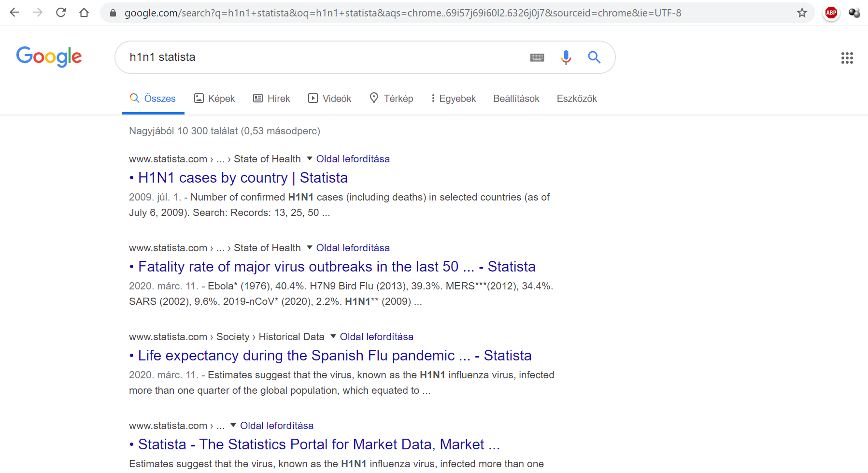
Task: Translate the Life expectancy result page
Action: pos(377,337)
